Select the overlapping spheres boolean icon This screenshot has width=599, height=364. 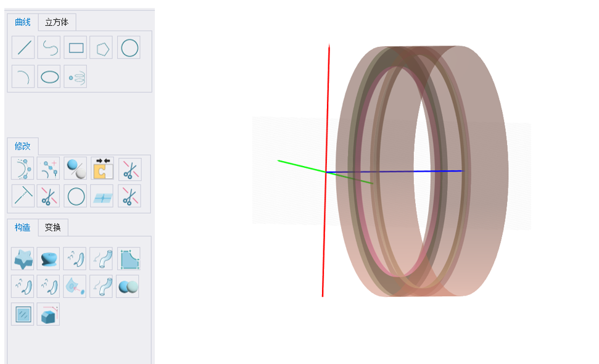coord(128,286)
